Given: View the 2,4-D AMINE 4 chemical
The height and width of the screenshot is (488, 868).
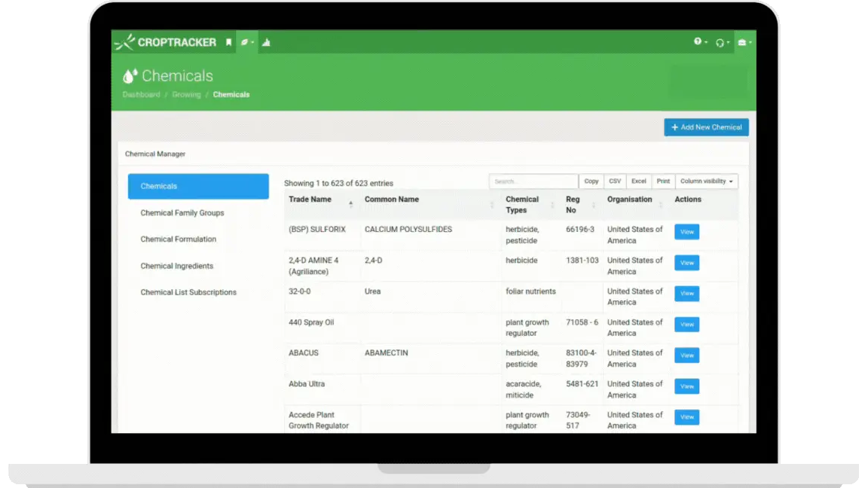Looking at the screenshot, I should (686, 263).
